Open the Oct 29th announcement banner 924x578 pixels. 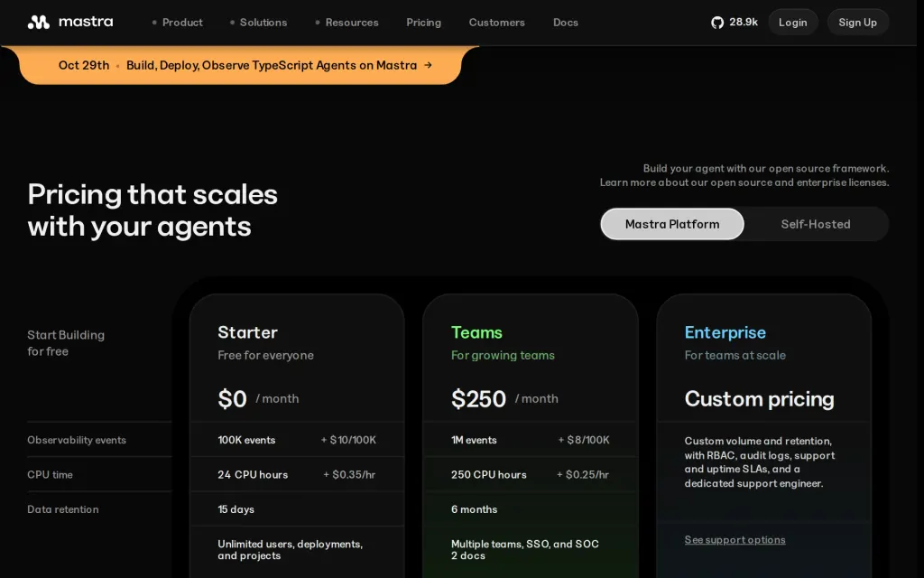coord(240,65)
